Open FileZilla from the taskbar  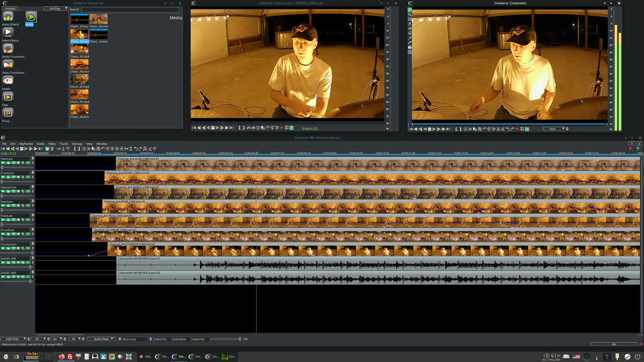70,356
